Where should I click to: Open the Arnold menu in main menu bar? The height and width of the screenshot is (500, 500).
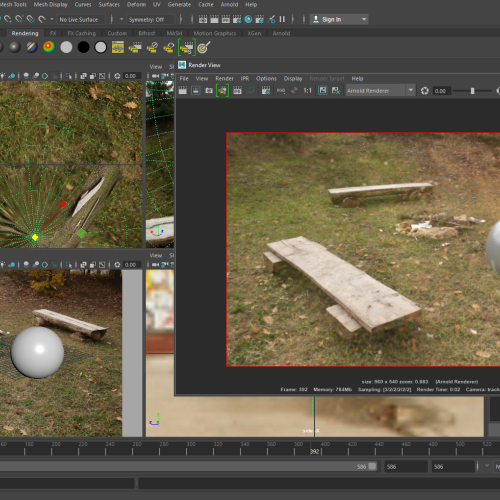coord(229,5)
